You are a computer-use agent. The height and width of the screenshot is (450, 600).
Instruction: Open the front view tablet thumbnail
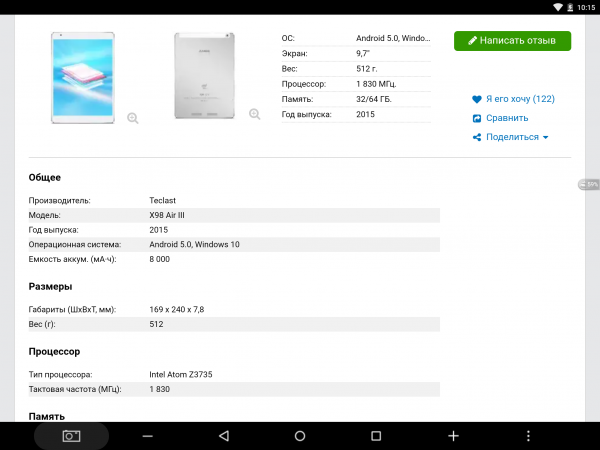pos(84,78)
